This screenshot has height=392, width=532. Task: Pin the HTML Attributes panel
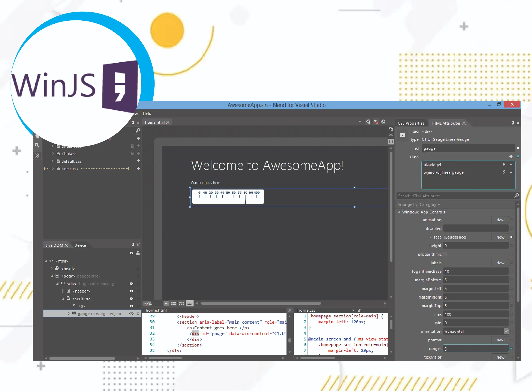click(x=513, y=123)
